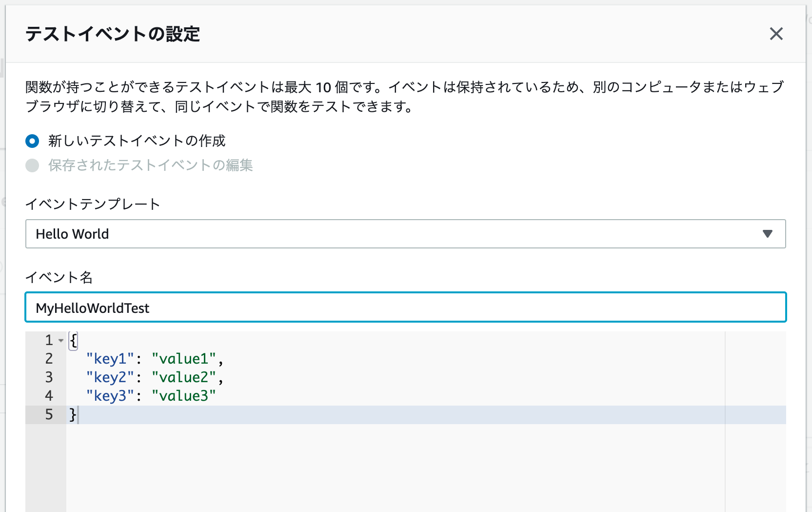Close the test event settings dialog
This screenshot has height=512, width=812.
[776, 34]
